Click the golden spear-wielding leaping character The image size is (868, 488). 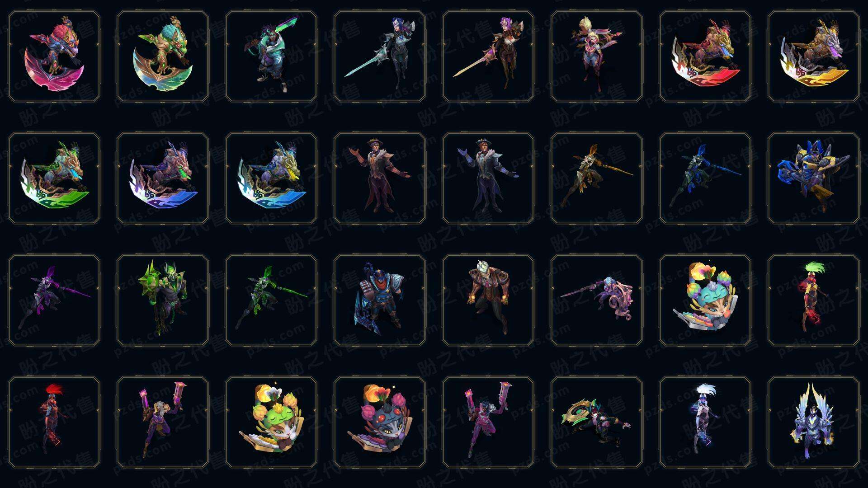pyautogui.click(x=597, y=178)
